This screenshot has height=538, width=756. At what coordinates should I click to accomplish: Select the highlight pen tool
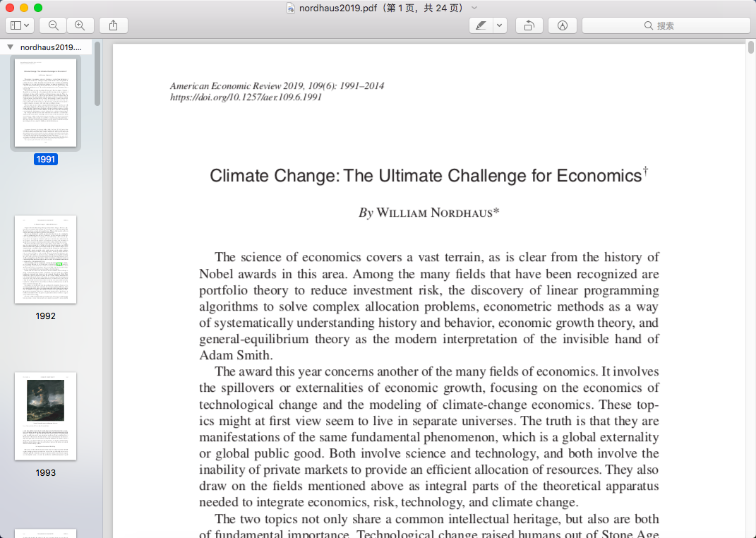[x=481, y=25]
